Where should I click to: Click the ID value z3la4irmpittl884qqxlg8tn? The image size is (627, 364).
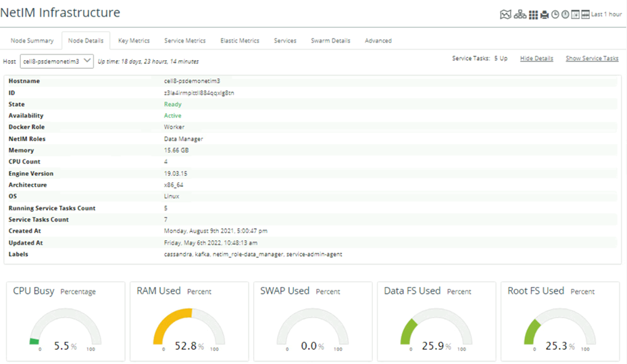[x=199, y=93]
